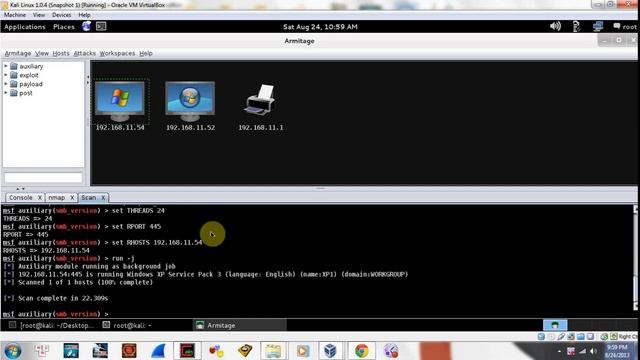Open Google Chrome from Windows taskbar
Viewport: 640px width, 360px height.
click(x=361, y=351)
